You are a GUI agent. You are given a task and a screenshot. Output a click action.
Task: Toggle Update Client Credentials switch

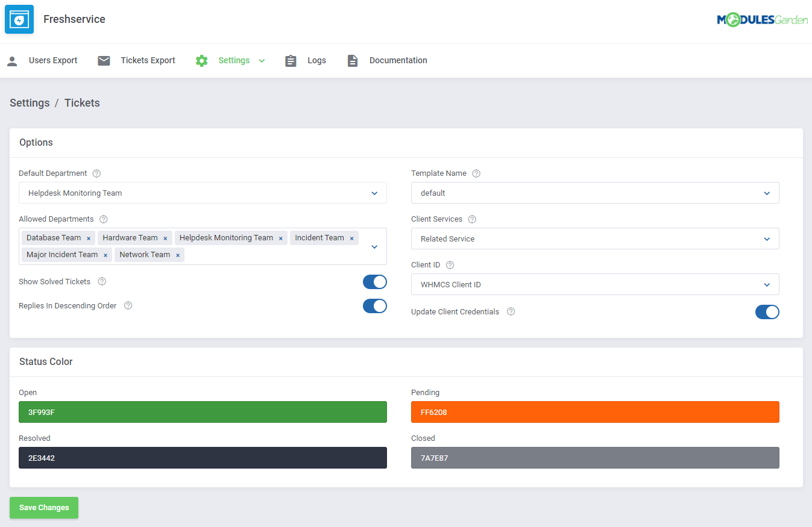[767, 312]
